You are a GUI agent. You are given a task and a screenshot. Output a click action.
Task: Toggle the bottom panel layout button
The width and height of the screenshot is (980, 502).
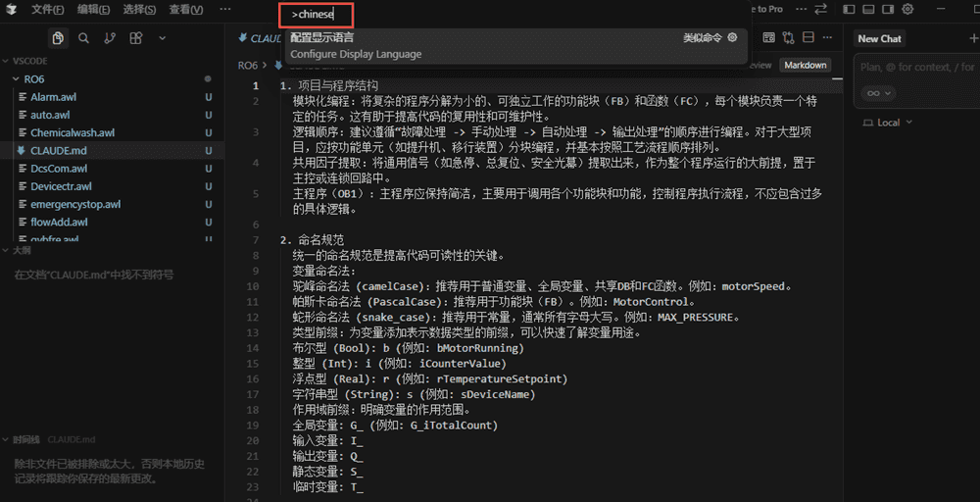pyautogui.click(x=867, y=9)
